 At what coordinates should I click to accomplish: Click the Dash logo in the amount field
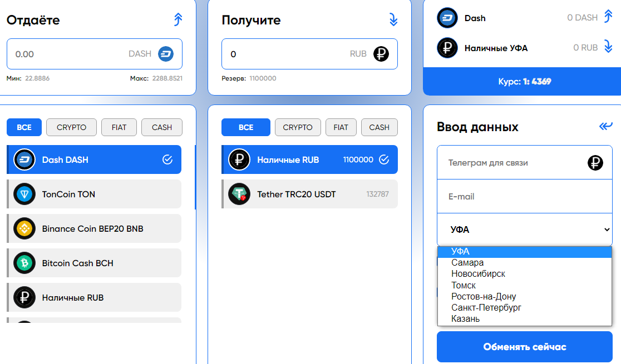pos(166,54)
